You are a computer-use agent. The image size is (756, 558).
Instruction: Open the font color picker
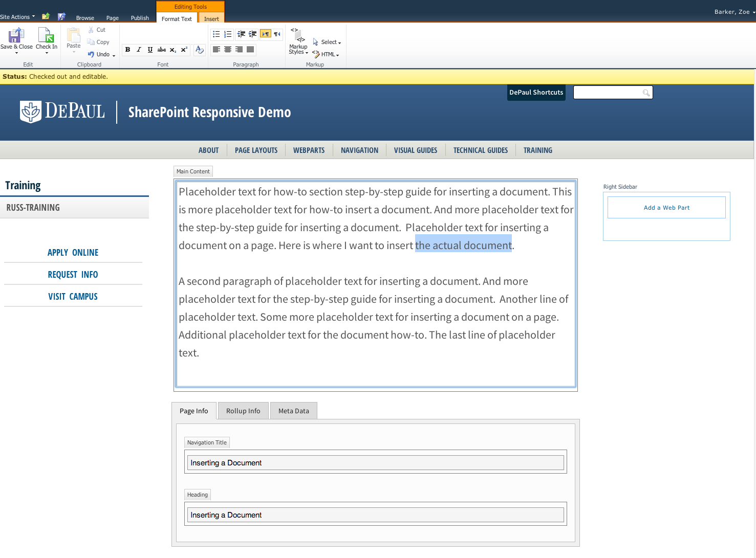point(200,50)
